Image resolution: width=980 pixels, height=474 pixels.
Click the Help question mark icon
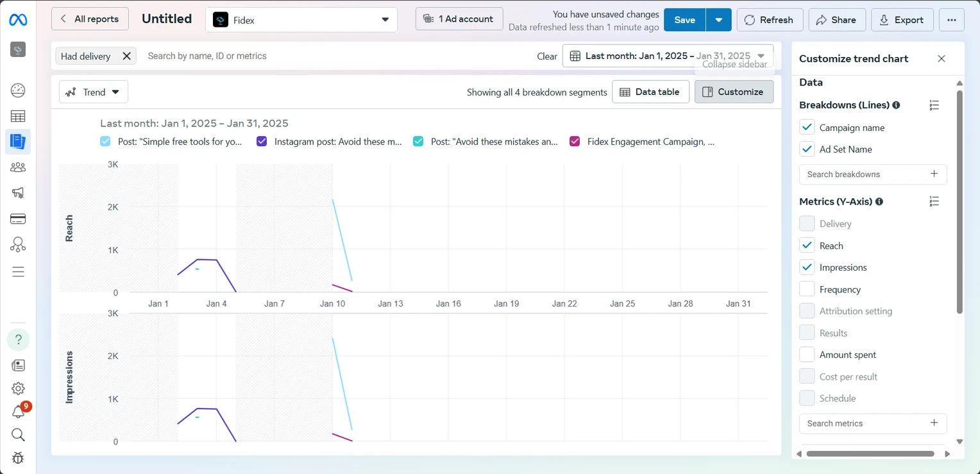[x=18, y=339]
